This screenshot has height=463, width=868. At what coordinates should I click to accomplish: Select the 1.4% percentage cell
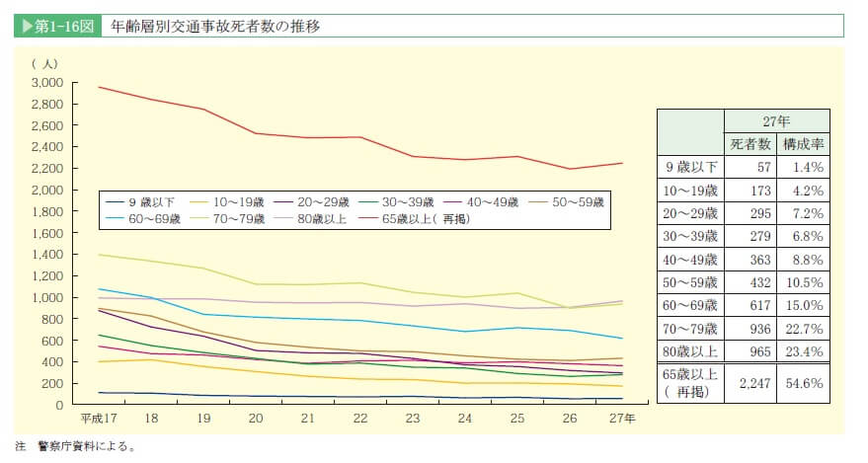click(808, 167)
